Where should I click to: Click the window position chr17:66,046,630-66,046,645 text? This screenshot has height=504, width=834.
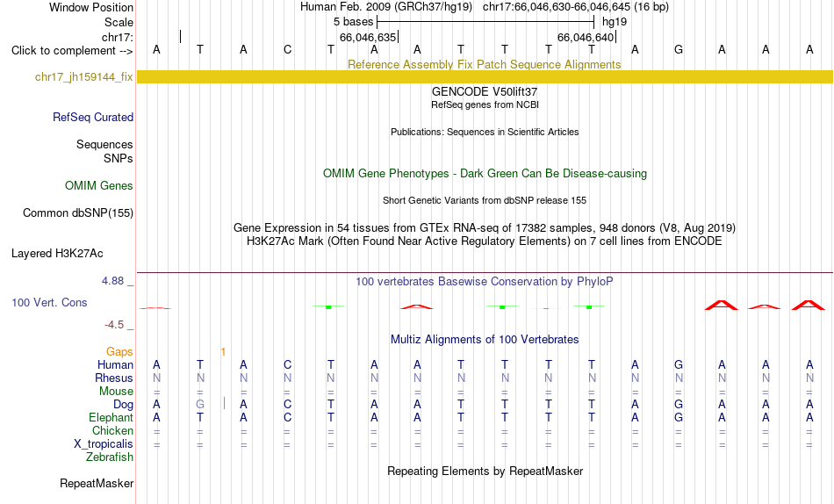click(557, 7)
